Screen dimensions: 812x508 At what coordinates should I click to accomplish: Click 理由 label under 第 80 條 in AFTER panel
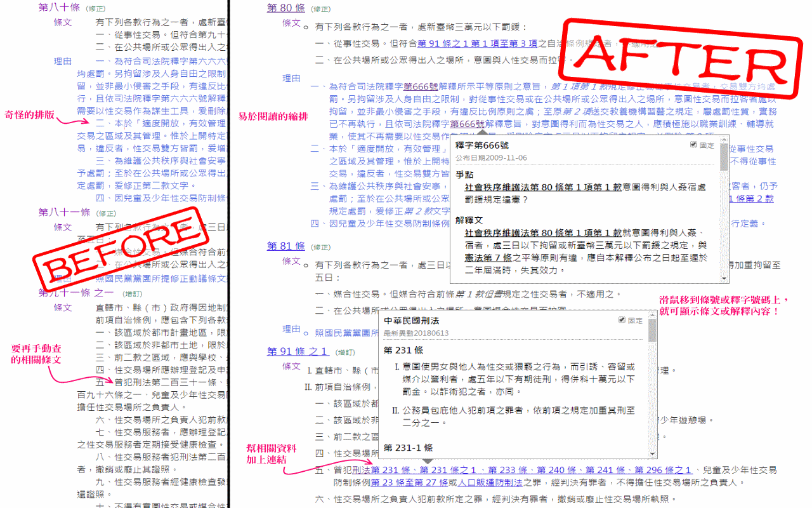point(292,78)
